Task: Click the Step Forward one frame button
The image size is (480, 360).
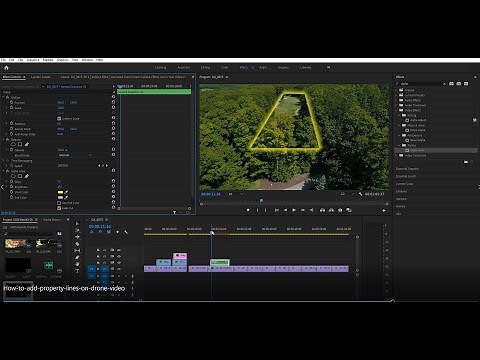Action: (303, 210)
